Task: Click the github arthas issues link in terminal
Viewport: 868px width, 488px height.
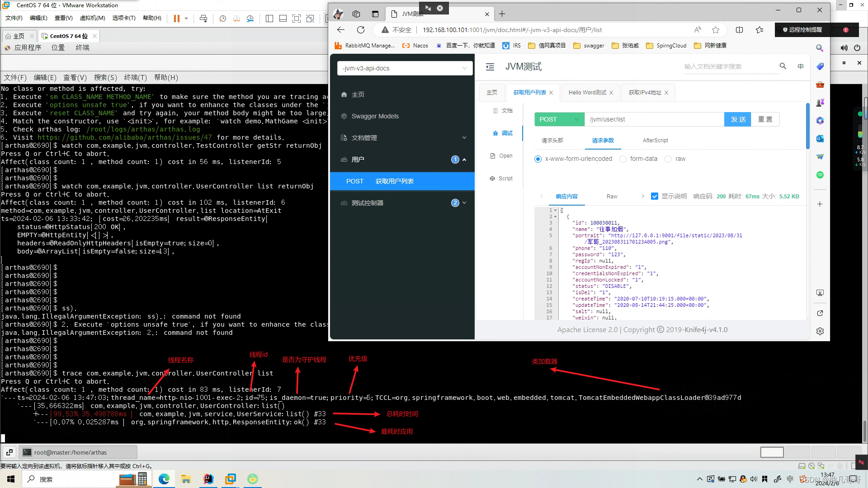Action: (124, 137)
